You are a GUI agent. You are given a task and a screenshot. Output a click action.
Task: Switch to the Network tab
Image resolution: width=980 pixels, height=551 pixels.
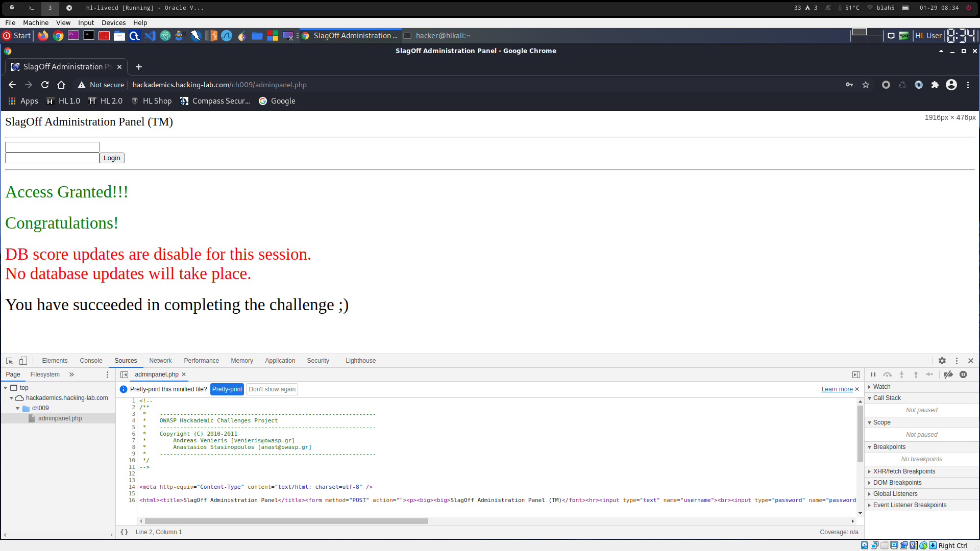click(x=160, y=361)
